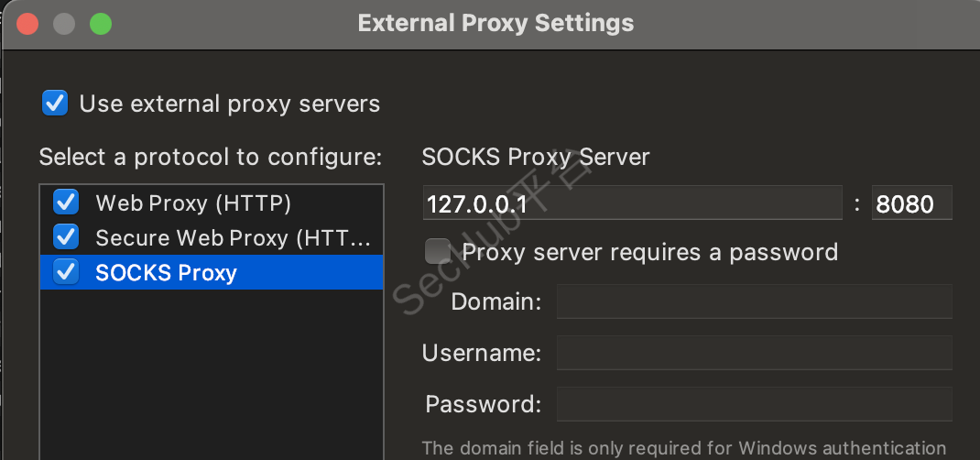980x460 pixels.
Task: Click the SOCKS Proxy Server heading
Action: click(x=536, y=157)
